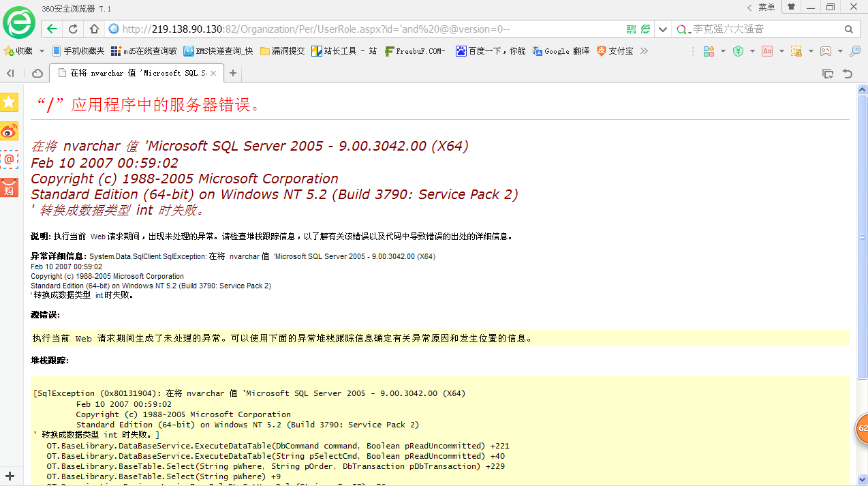Image resolution: width=868 pixels, height=486 pixels.
Task: Click the 说明: description line
Action: click(x=271, y=237)
